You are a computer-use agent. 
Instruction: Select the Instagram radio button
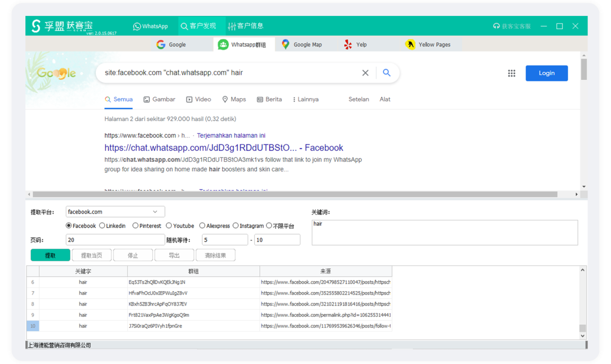click(x=235, y=226)
